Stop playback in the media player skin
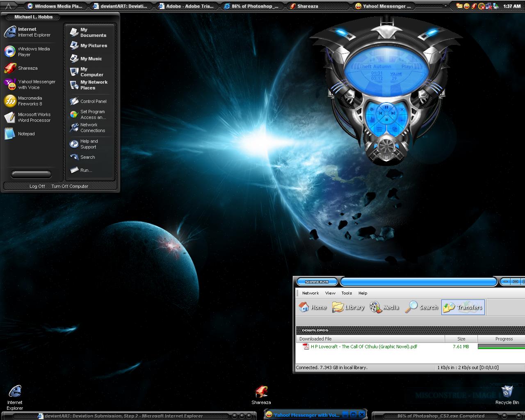This screenshot has width=525, height=420. tap(386, 120)
